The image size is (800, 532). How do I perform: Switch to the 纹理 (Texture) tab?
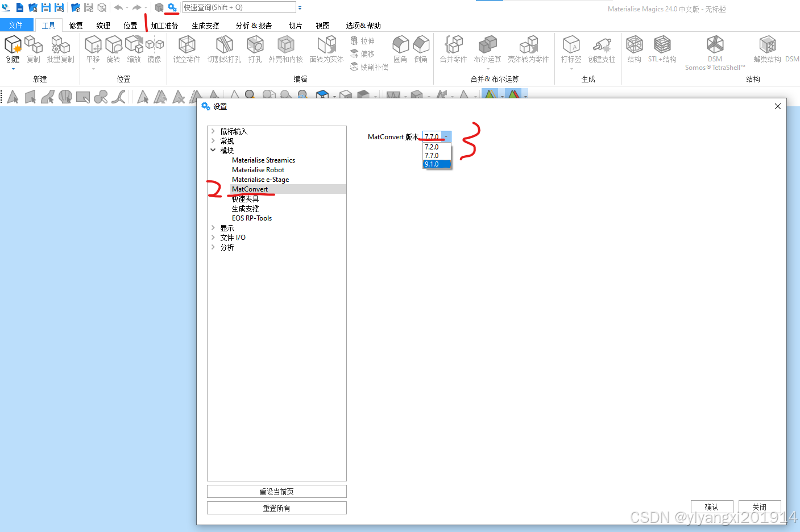103,26
